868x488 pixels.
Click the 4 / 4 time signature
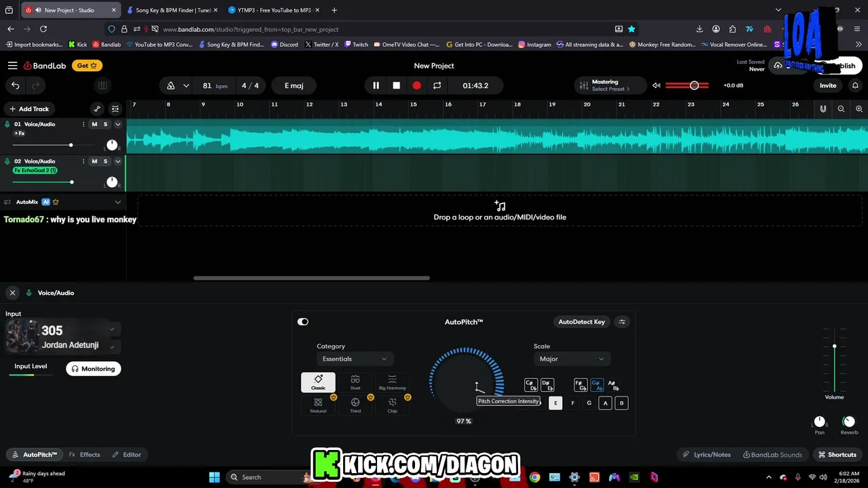[250, 85]
